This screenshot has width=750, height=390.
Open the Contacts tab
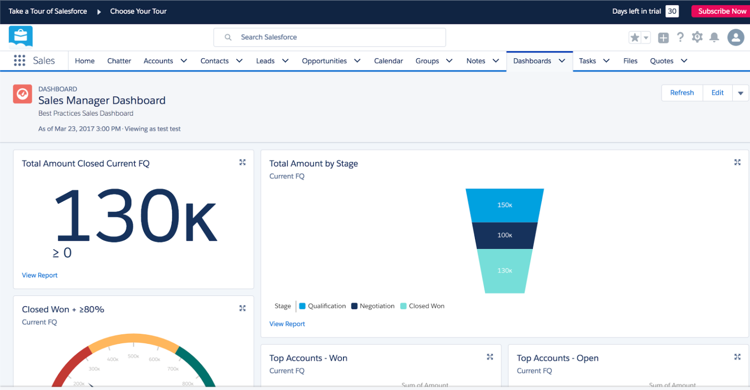pos(214,61)
